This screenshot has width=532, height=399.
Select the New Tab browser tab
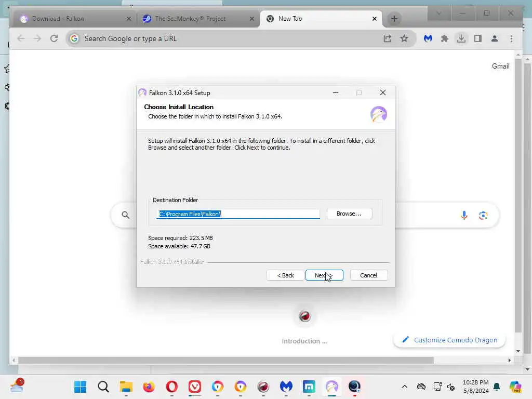pos(321,19)
